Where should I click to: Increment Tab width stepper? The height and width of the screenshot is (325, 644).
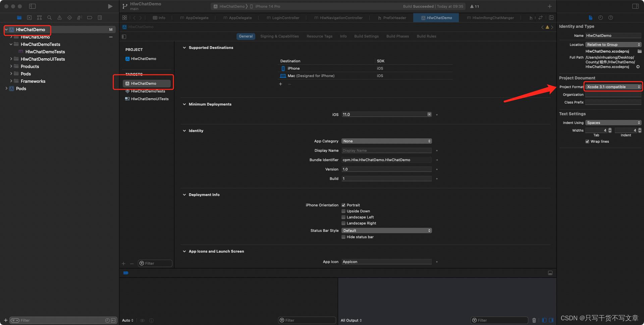(x=610, y=129)
